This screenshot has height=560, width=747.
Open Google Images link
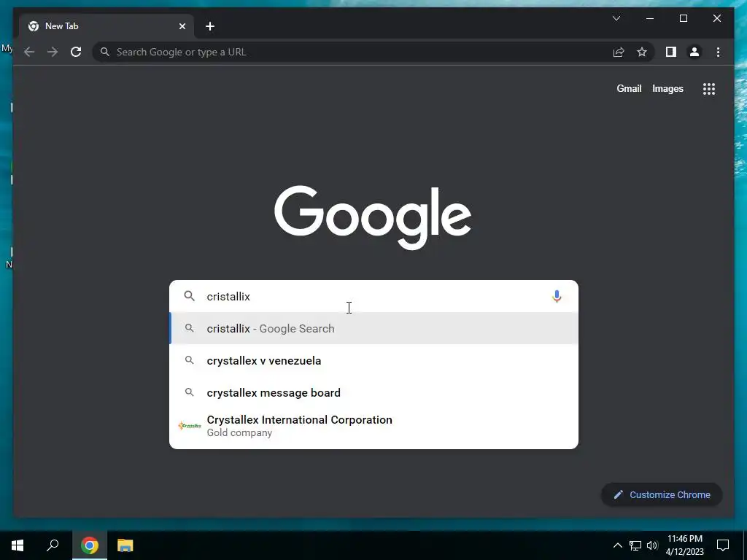click(x=667, y=88)
